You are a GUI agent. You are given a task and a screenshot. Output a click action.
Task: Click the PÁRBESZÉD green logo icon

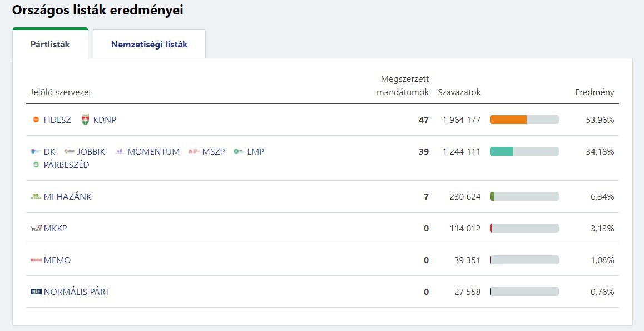point(36,165)
